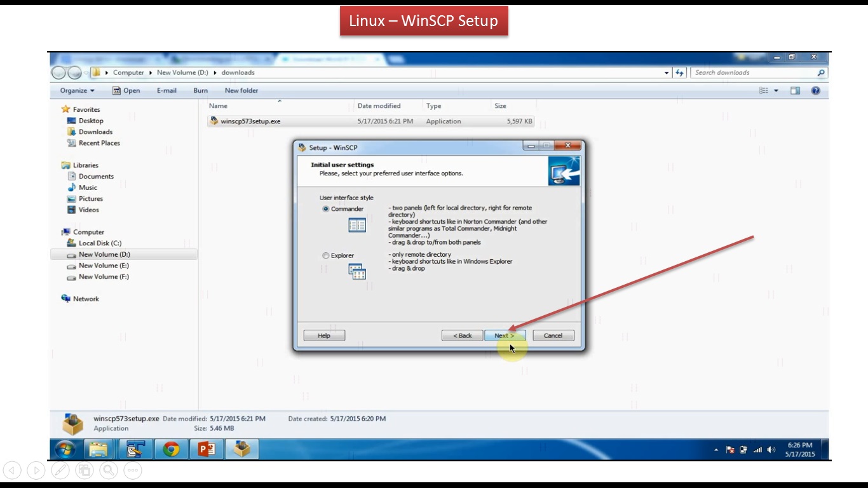Click New folder in the toolbar
This screenshot has height=488, width=868.
pyautogui.click(x=241, y=91)
